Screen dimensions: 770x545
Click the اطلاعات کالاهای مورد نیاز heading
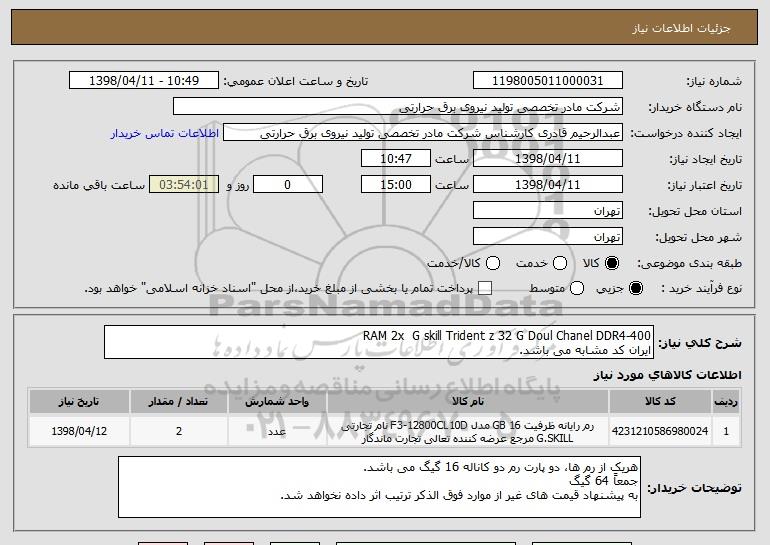pyautogui.click(x=667, y=375)
